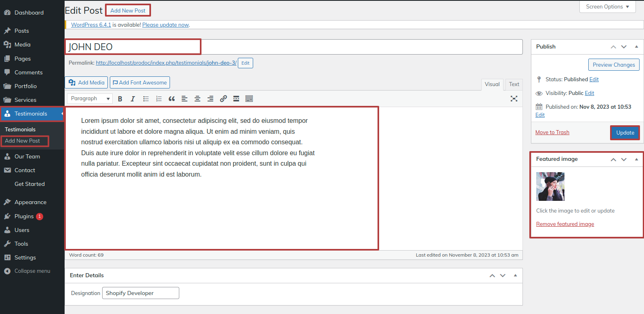Expand the Screen Options panel
Screen dimensions: 644x314
coord(607,7)
